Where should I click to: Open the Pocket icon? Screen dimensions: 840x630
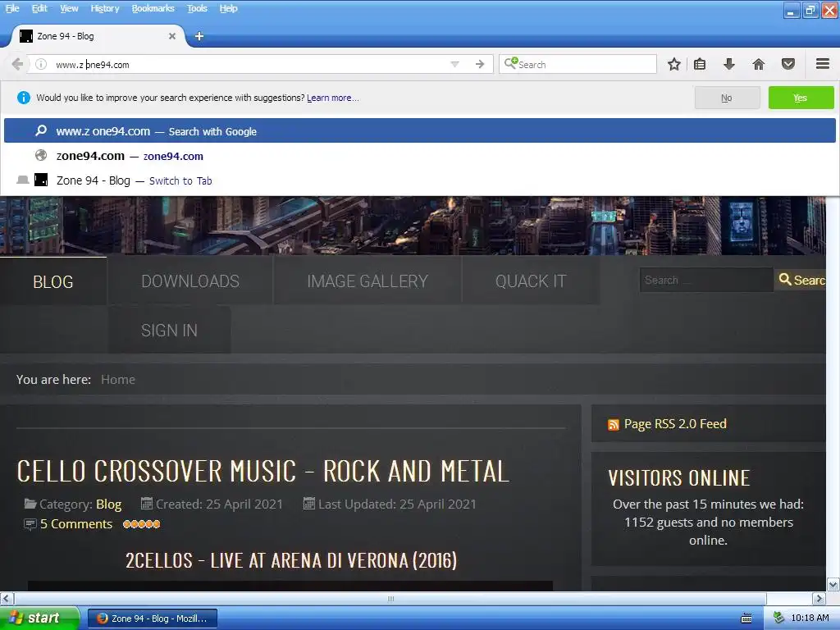(788, 64)
